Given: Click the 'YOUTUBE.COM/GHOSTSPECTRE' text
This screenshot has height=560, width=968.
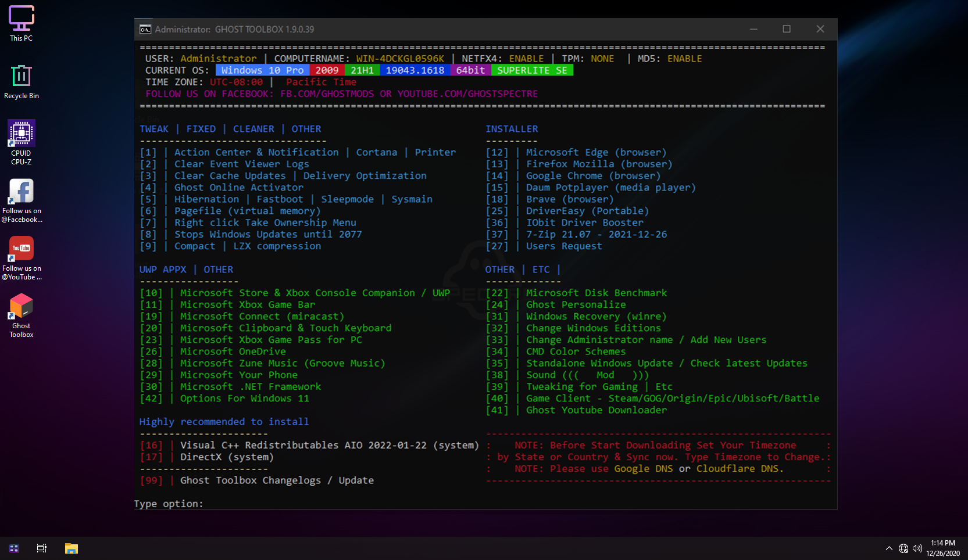Looking at the screenshot, I should (467, 94).
